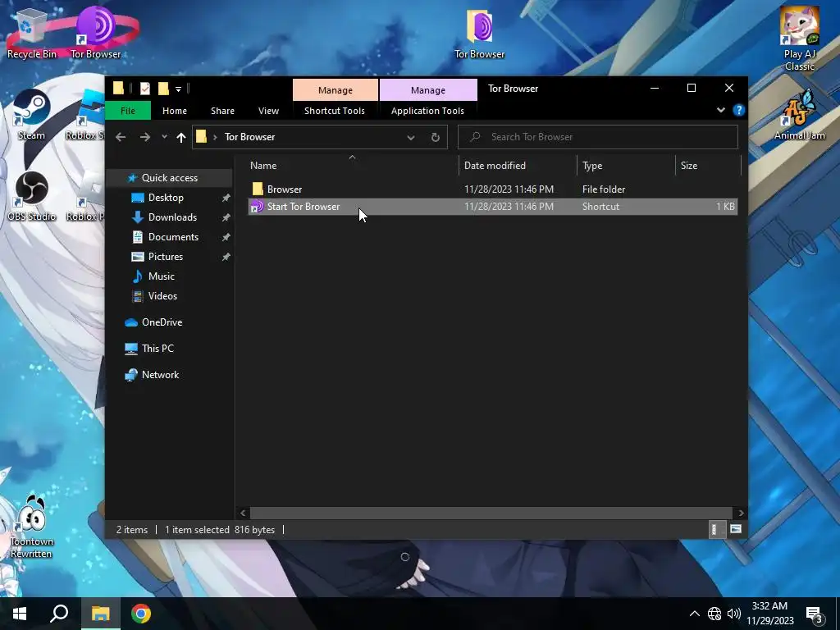
Task: Expand the ribbon with the chevron
Action: point(720,111)
